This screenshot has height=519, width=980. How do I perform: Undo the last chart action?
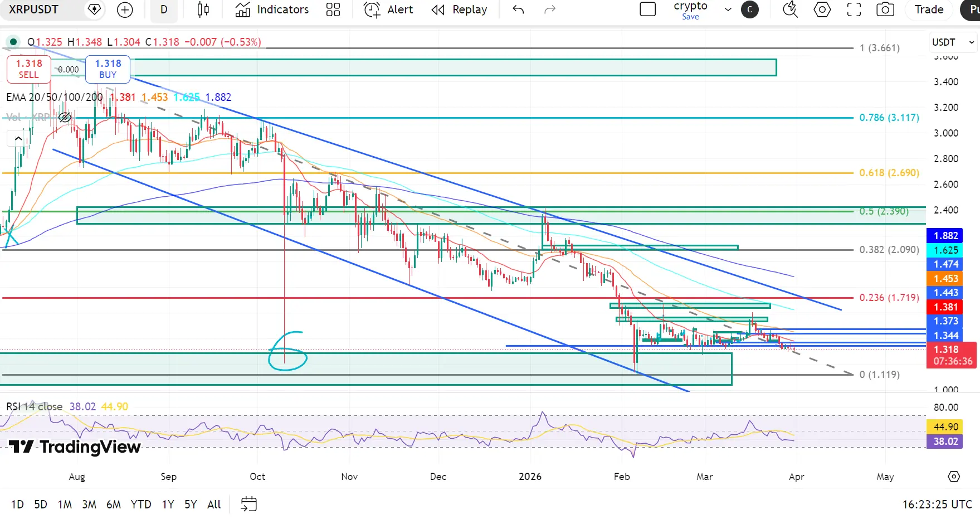point(518,9)
